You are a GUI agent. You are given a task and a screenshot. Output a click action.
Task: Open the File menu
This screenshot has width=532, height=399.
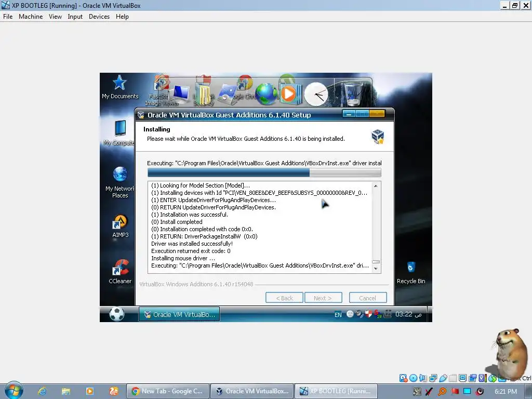(x=7, y=16)
